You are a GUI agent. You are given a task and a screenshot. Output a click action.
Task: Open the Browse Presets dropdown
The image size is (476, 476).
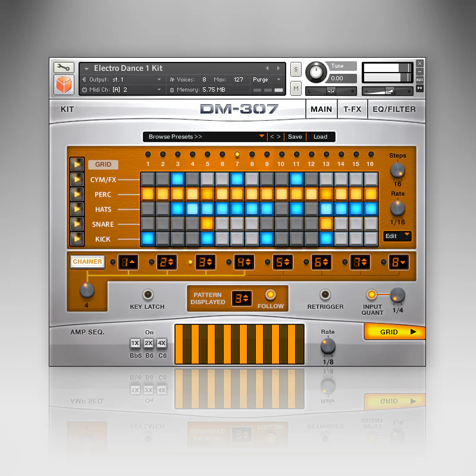[x=205, y=137]
